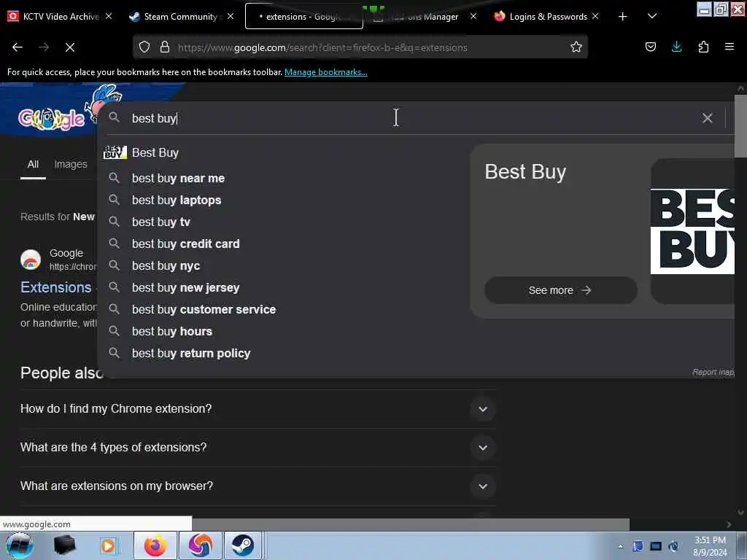Screen dimensions: 747x560
Task: Go back using the browser back arrow
Action: (18, 47)
